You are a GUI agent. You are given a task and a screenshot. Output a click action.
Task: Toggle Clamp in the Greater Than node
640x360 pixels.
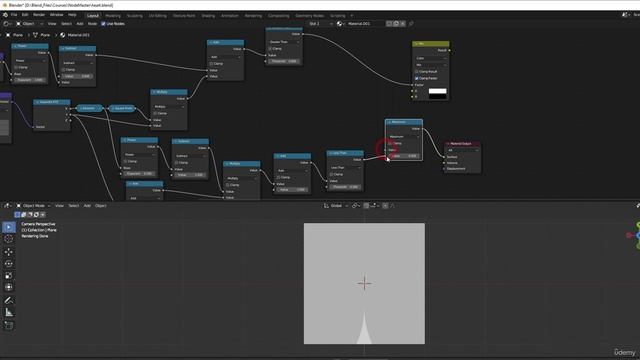coord(270,49)
